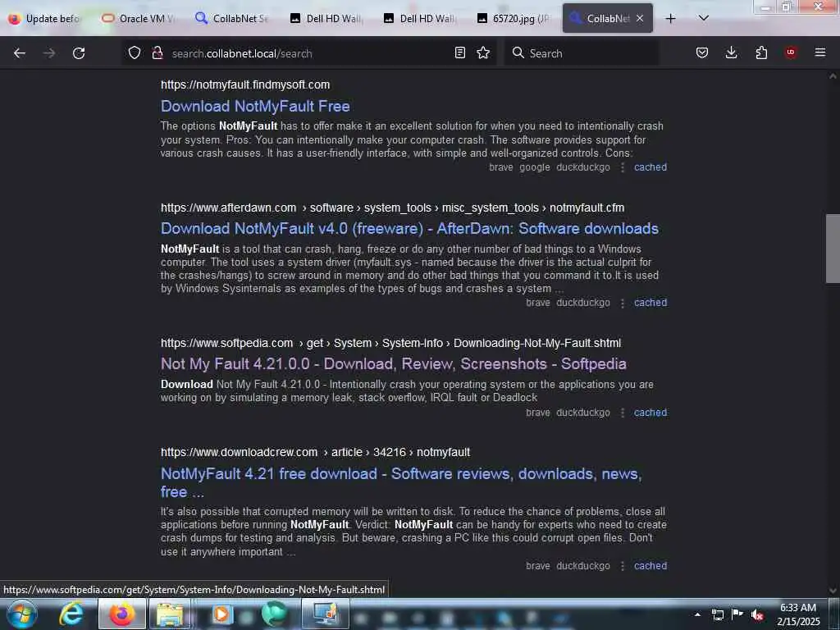The width and height of the screenshot is (840, 630).
Task: Click the vertical scrollbar thumb
Action: [833, 248]
